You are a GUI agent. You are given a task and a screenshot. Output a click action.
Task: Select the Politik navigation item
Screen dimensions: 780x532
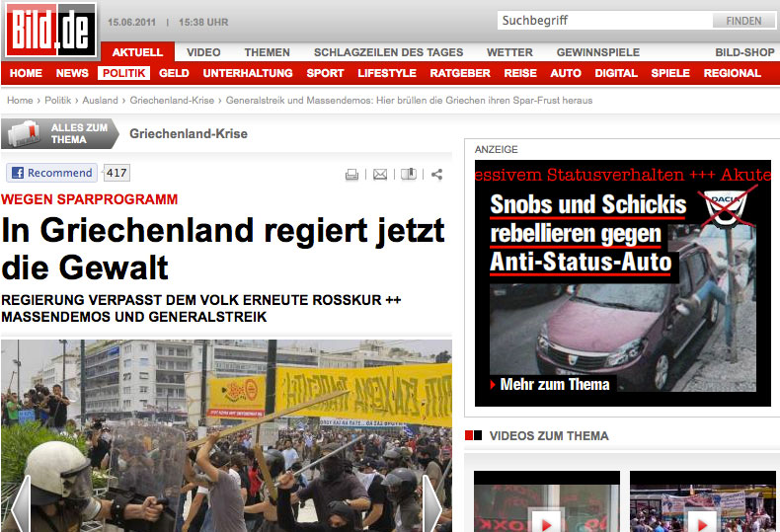point(123,73)
